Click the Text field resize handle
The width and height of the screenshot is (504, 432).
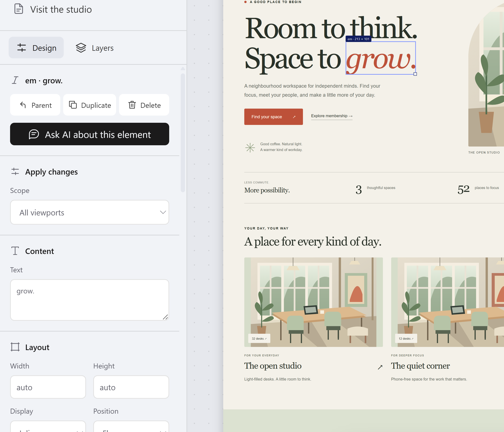point(165,317)
